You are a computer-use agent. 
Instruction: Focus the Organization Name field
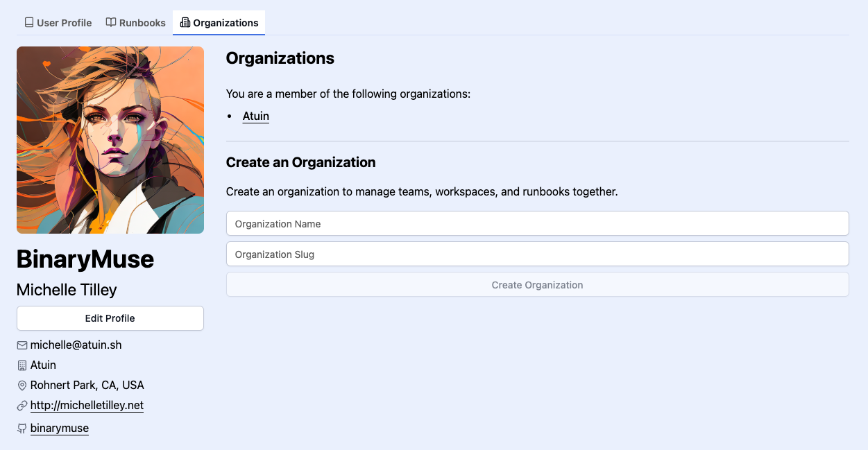pyautogui.click(x=538, y=224)
